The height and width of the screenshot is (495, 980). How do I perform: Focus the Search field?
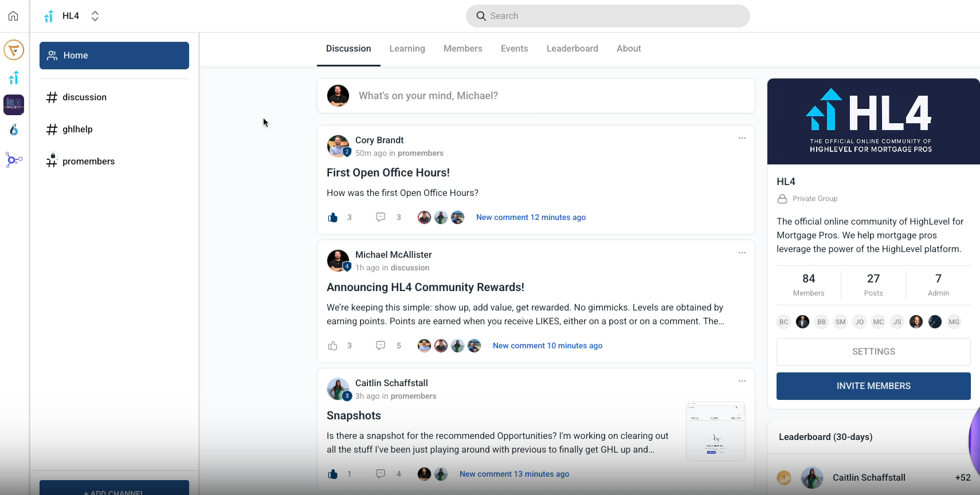(x=607, y=16)
